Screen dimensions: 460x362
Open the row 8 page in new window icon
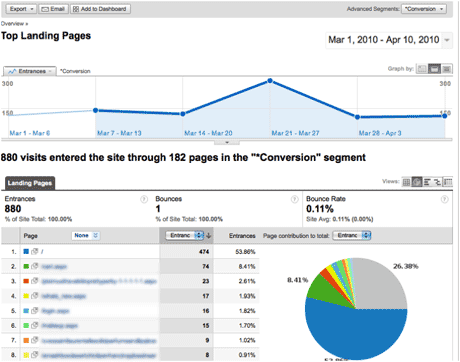click(x=35, y=355)
